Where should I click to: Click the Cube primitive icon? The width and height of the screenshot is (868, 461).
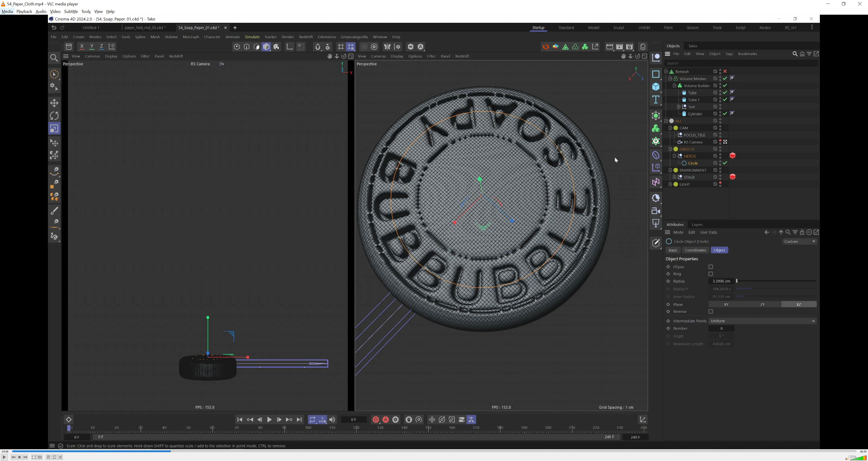(656, 87)
